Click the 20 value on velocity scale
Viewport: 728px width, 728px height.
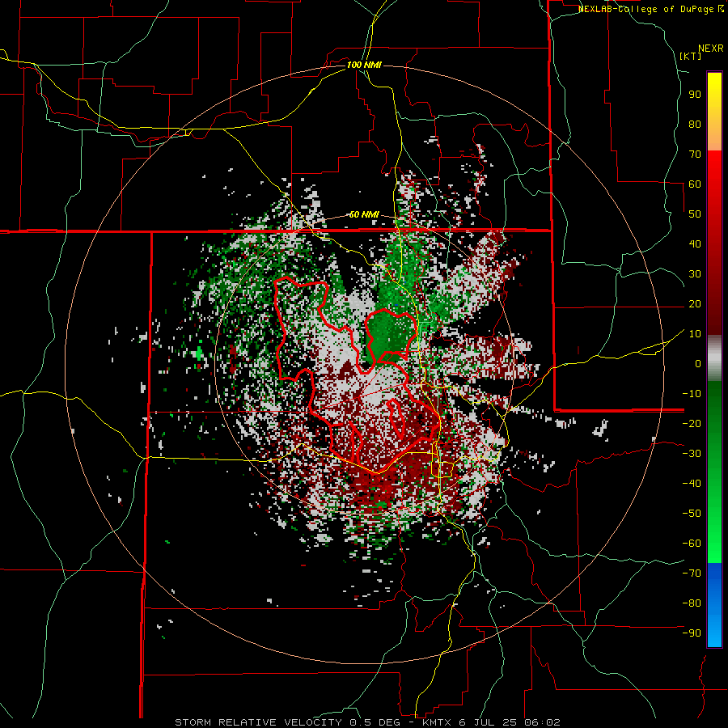click(695, 304)
